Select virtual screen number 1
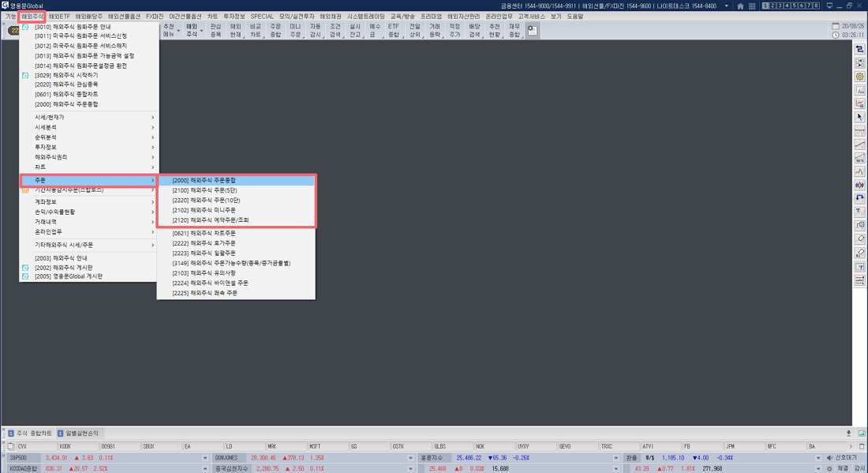 point(765,6)
